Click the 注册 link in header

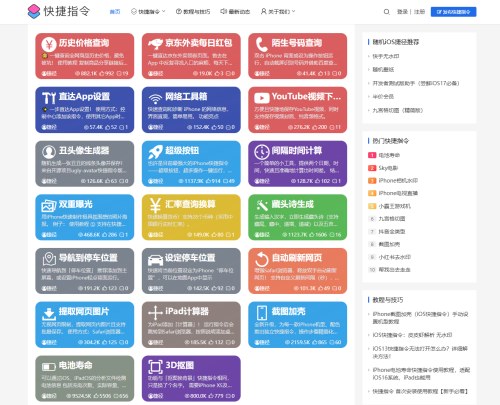[x=419, y=12]
